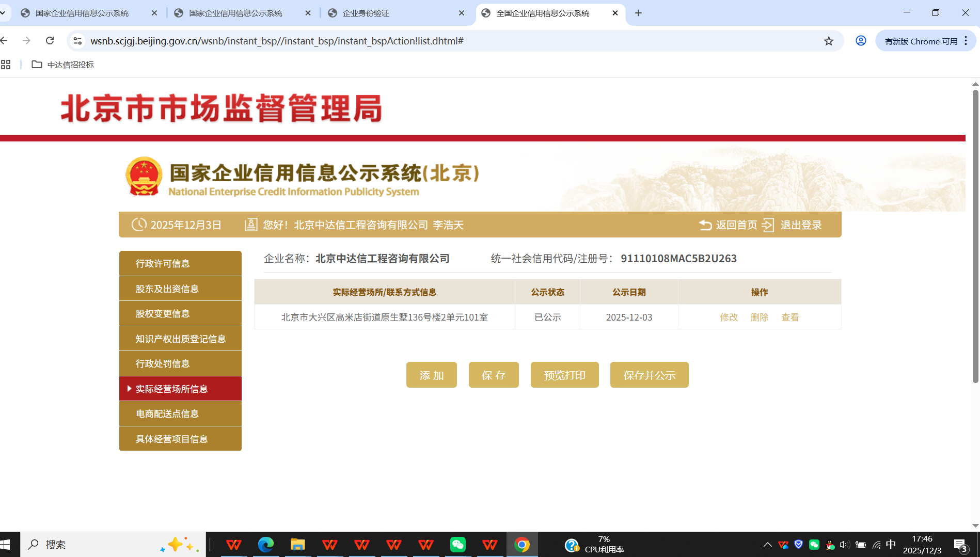Viewport: 980px width, 557px height.
Task: Check the battery status tray icon
Action: (861, 545)
